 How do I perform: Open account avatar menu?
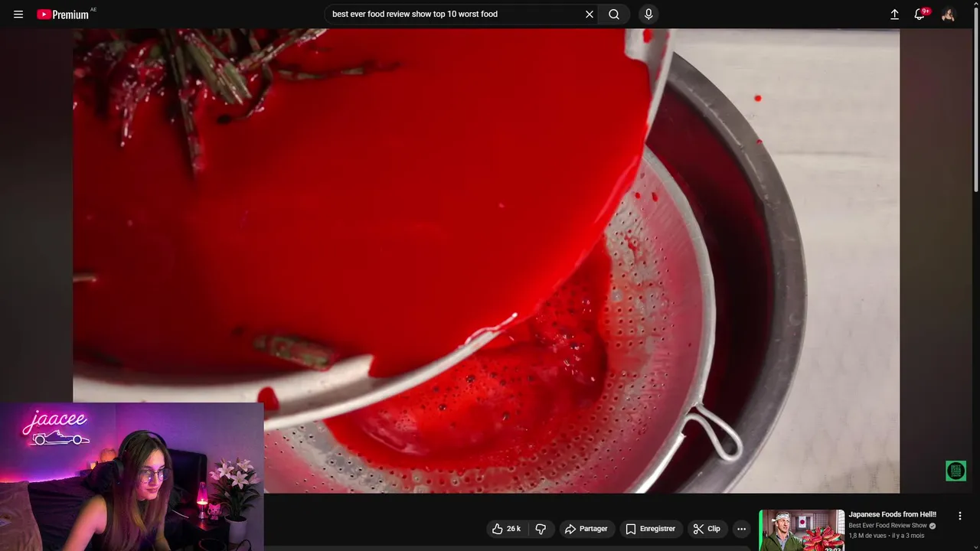point(949,14)
